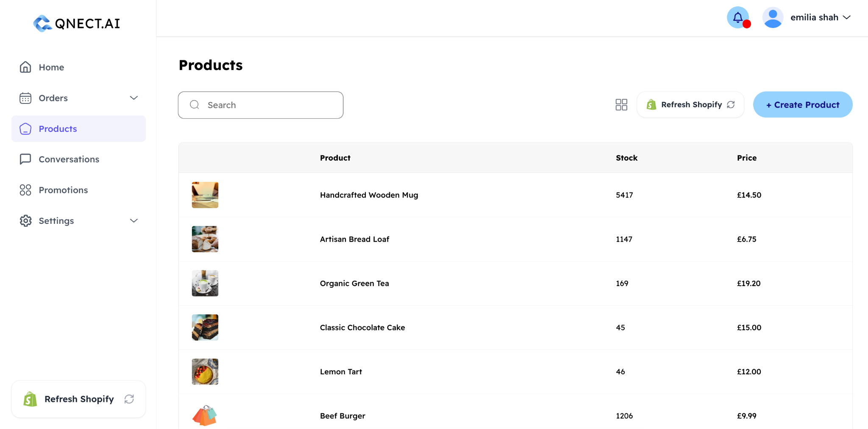This screenshot has width=868, height=429.
Task: Click the Product column header
Action: [x=335, y=158]
